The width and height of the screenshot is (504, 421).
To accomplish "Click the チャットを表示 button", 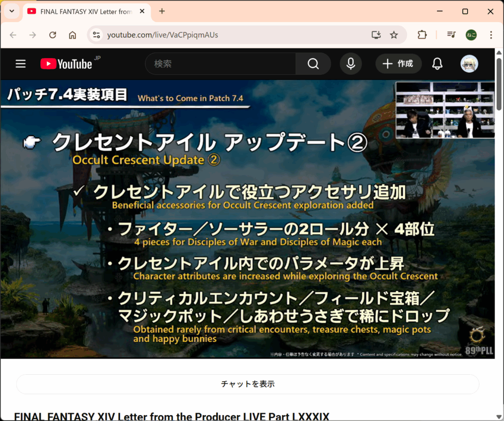I will (248, 384).
